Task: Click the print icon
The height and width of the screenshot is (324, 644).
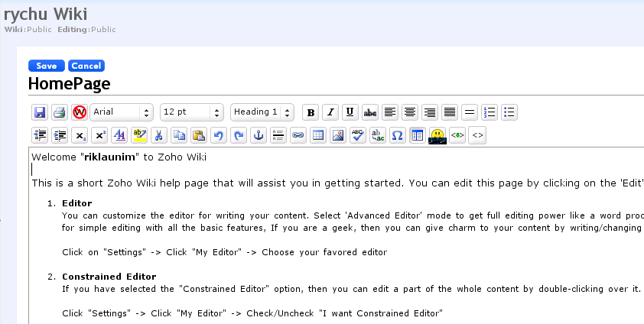Action: click(60, 112)
